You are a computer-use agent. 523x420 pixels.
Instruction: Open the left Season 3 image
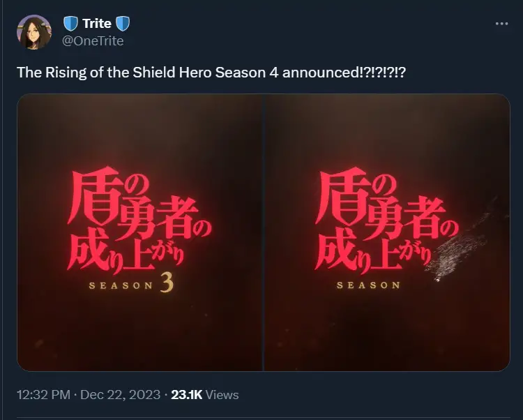click(x=139, y=232)
